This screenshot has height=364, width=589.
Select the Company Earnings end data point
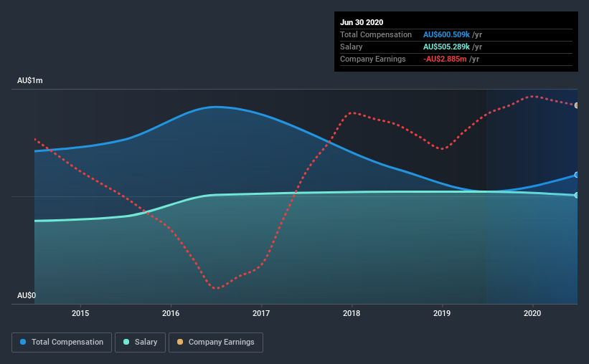click(577, 105)
